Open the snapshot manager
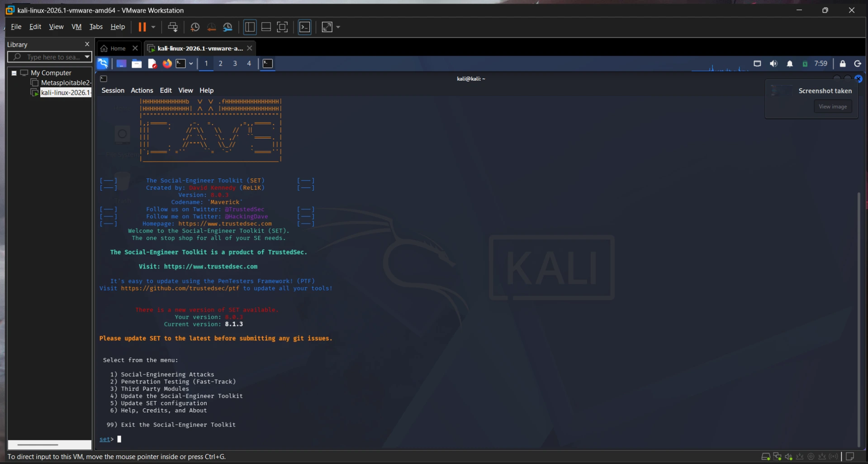This screenshot has height=464, width=868. pyautogui.click(x=228, y=27)
